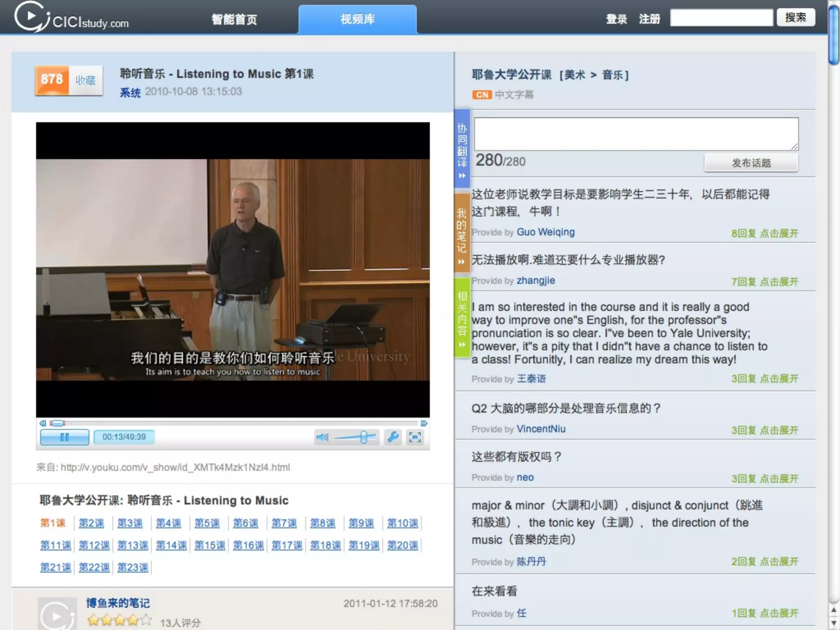Screen dimensions: 840x630
Task: Click the rewind arrow beside progress bar
Action: [43, 423]
